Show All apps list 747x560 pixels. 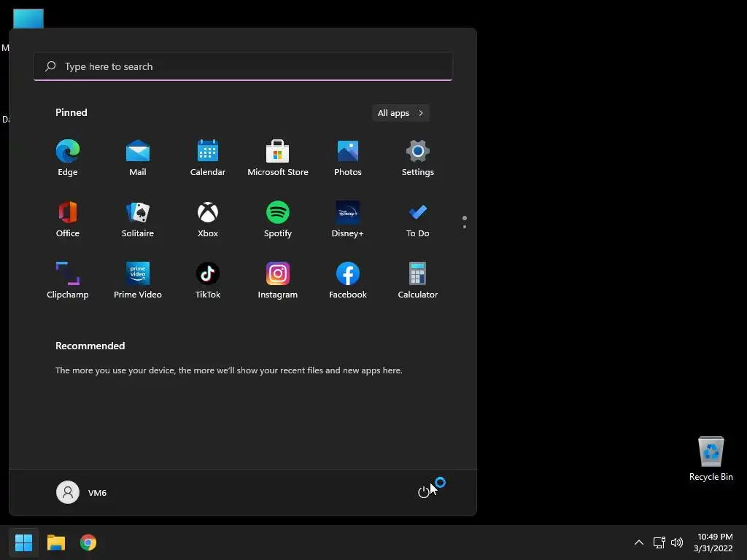(400, 113)
